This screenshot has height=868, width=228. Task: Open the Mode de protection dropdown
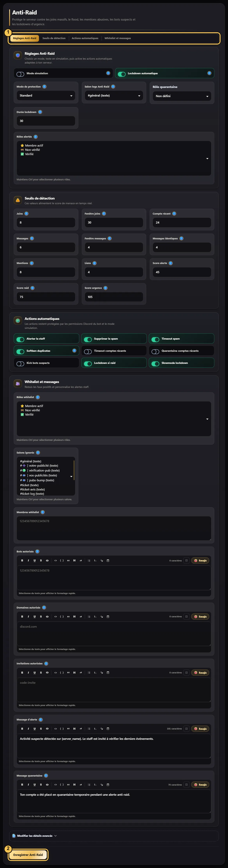click(x=46, y=96)
